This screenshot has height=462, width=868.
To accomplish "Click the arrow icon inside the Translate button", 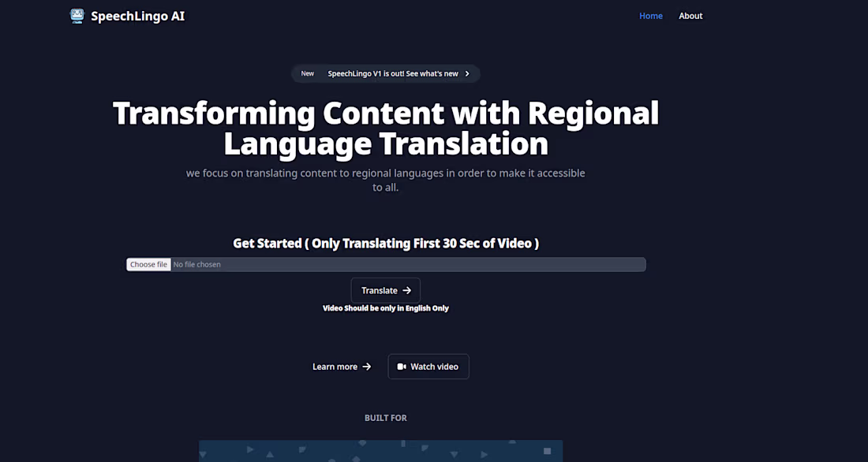I will (407, 290).
